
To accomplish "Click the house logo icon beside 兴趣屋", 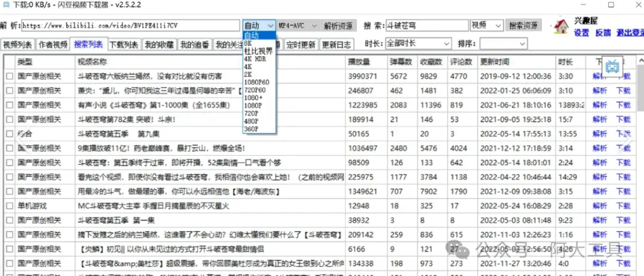I will (x=561, y=27).
